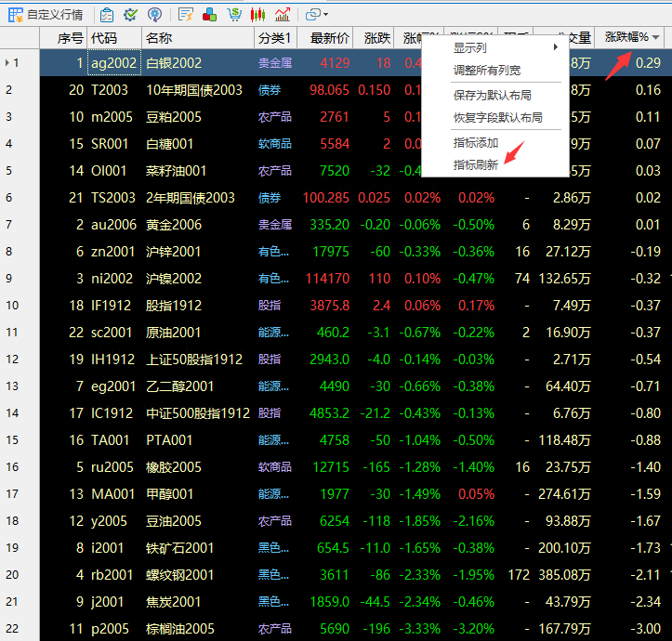Click the 白银2002 name cell
The image size is (672, 641).
click(x=174, y=63)
